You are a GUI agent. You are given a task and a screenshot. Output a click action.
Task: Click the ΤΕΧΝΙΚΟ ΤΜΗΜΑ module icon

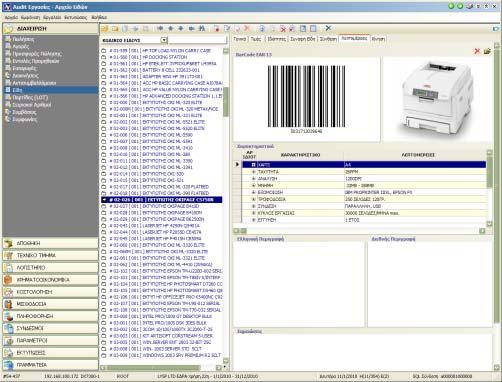click(x=8, y=256)
